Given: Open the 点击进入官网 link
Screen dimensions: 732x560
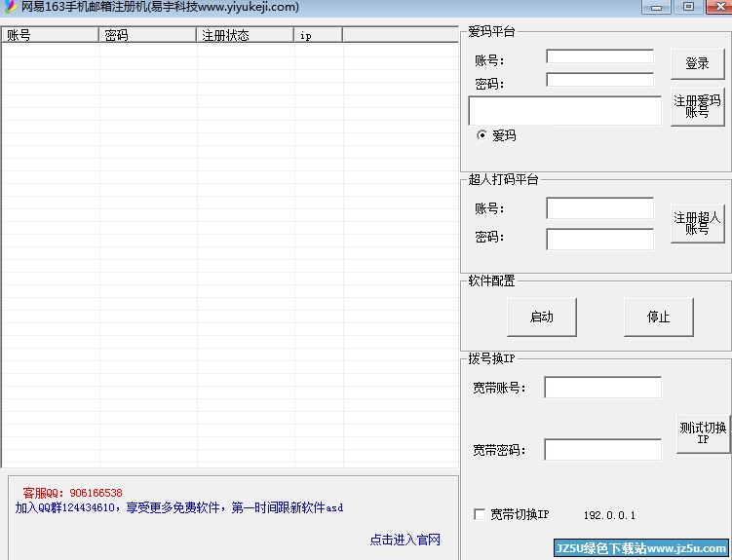Looking at the screenshot, I should (405, 540).
